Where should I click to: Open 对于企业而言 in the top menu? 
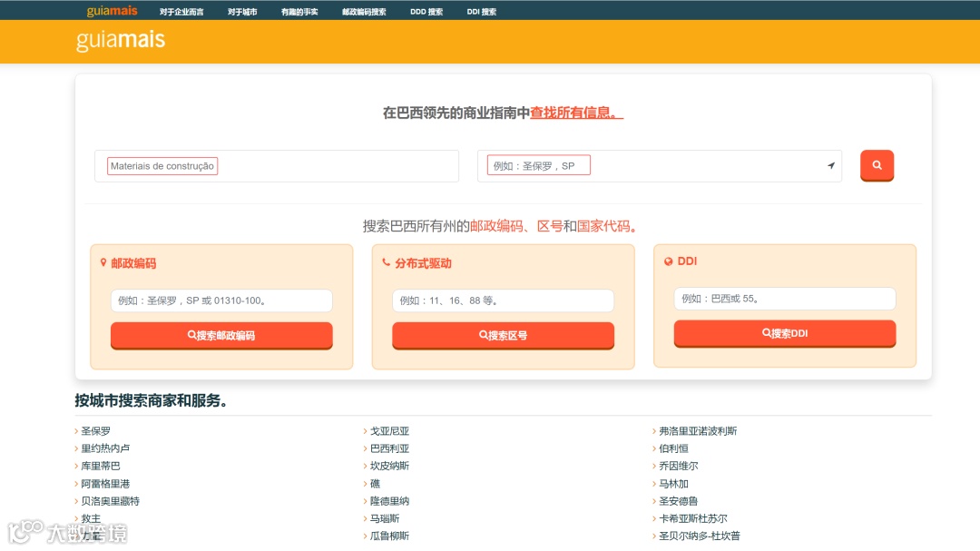181,12
